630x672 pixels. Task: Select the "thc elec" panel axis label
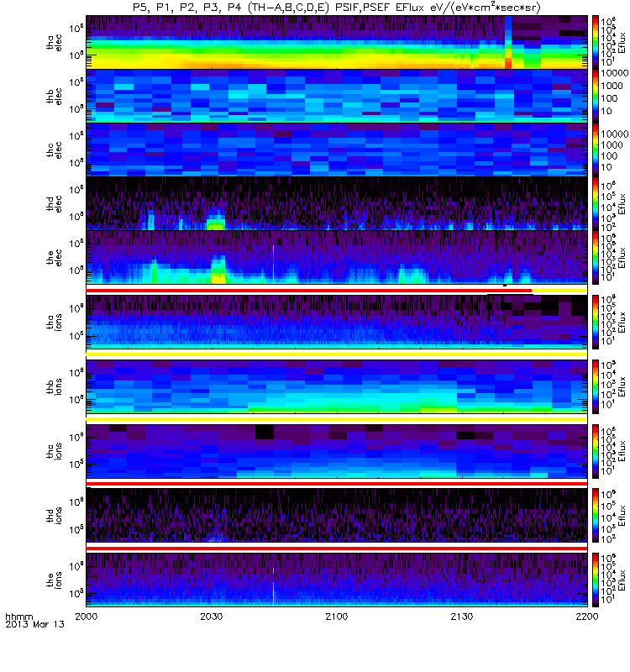54,150
